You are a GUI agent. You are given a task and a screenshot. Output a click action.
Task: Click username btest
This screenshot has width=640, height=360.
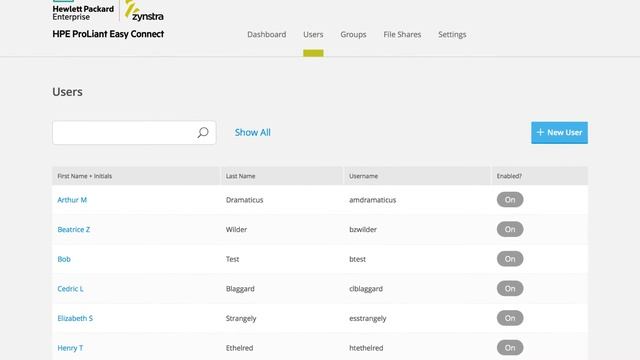pyautogui.click(x=358, y=259)
